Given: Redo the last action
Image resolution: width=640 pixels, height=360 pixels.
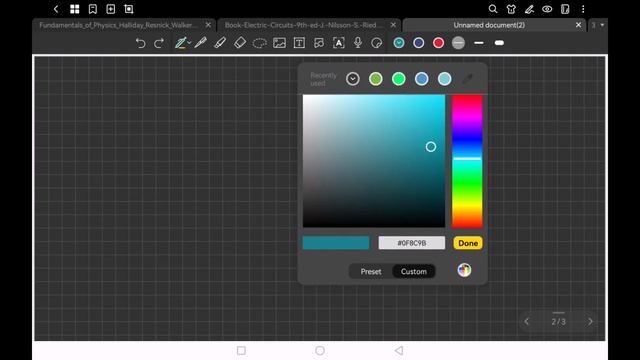Looking at the screenshot, I should click(x=159, y=43).
